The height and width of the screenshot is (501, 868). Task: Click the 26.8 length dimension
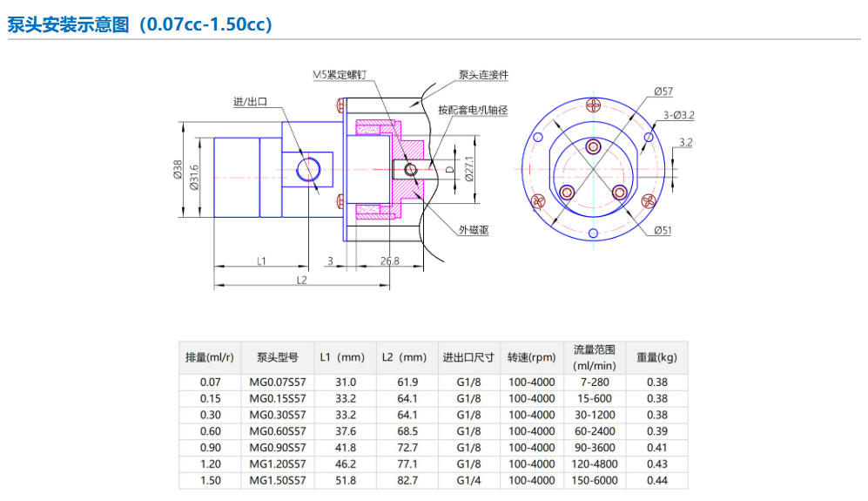pos(389,261)
